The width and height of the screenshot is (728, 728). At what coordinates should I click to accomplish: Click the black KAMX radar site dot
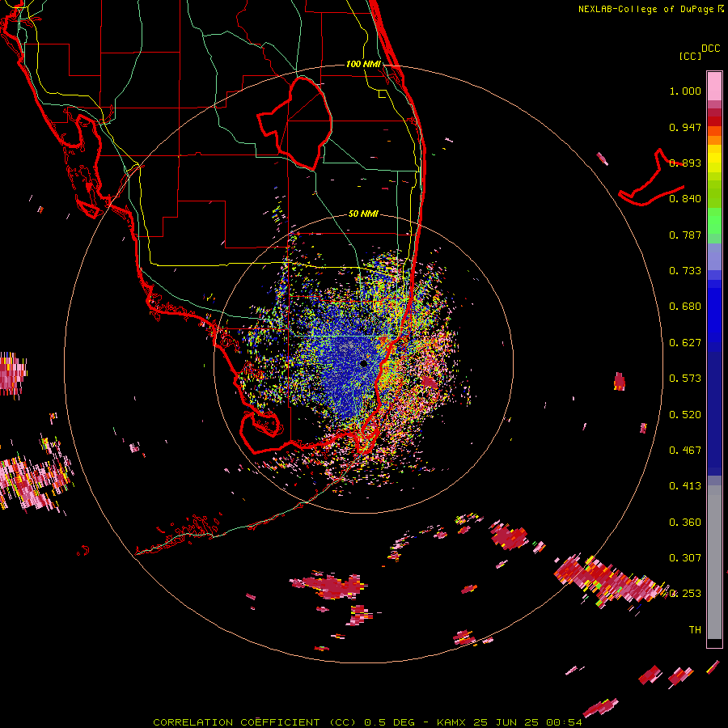pyautogui.click(x=363, y=363)
